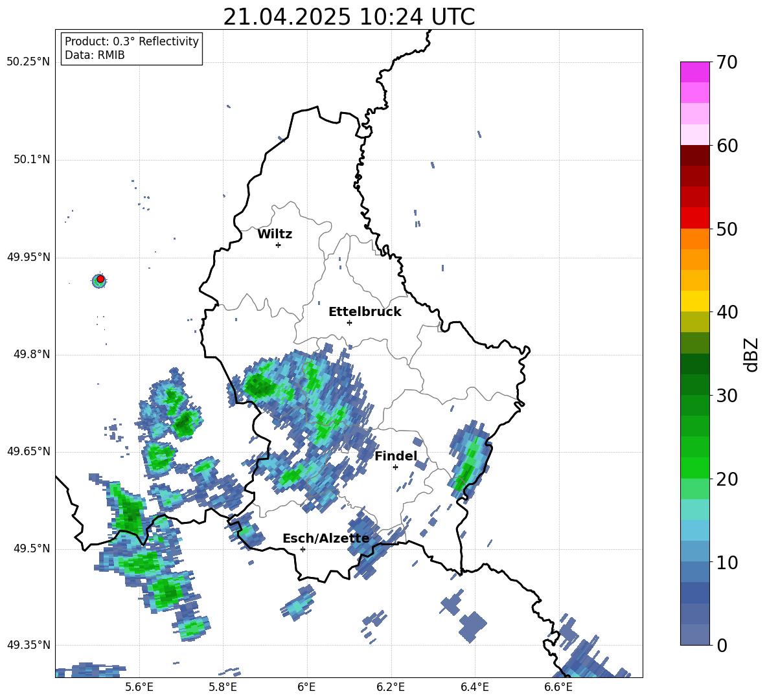Pick the magenta swatch just below 70 dBZ
The height and width of the screenshot is (700, 767).
point(694,72)
